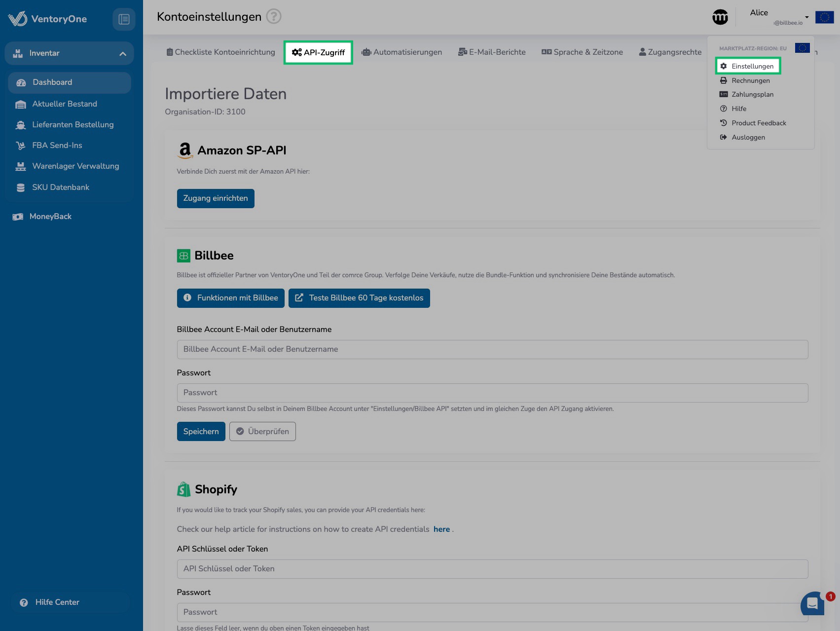The height and width of the screenshot is (631, 840).
Task: Open Zahlungsplan from the user menu
Action: click(747, 94)
